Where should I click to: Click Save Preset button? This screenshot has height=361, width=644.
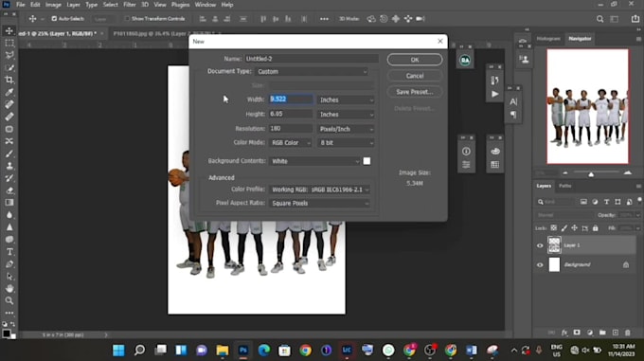415,92
